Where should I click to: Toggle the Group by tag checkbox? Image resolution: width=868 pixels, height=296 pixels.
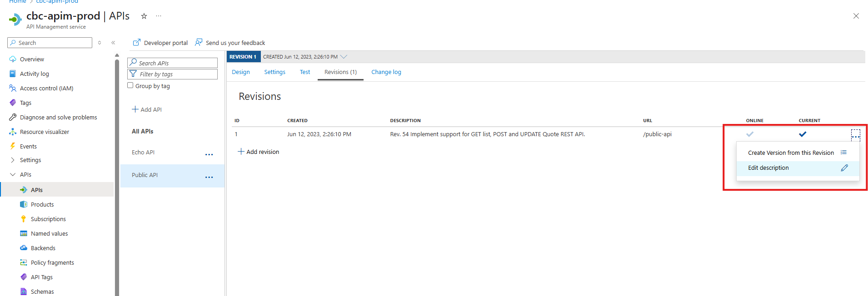point(130,85)
